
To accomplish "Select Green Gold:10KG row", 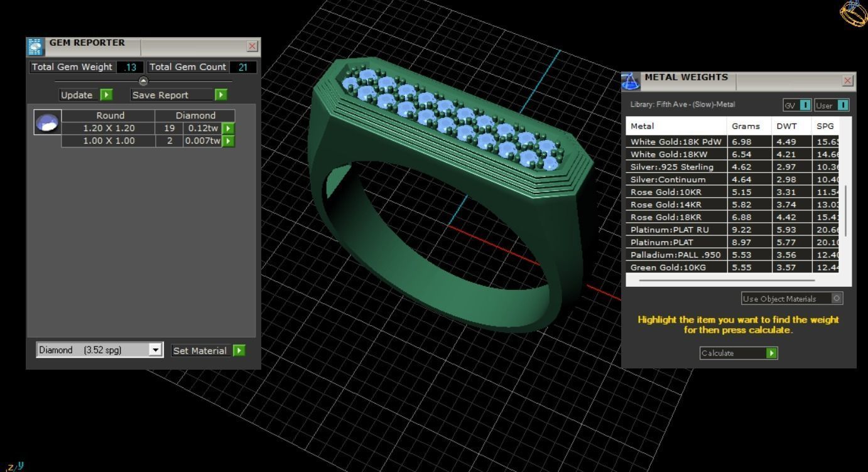I will pos(732,267).
